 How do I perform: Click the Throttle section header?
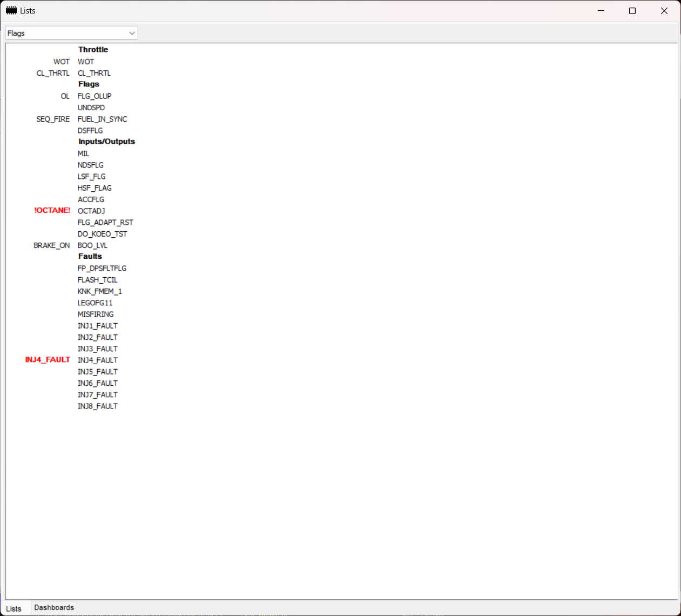[93, 50]
